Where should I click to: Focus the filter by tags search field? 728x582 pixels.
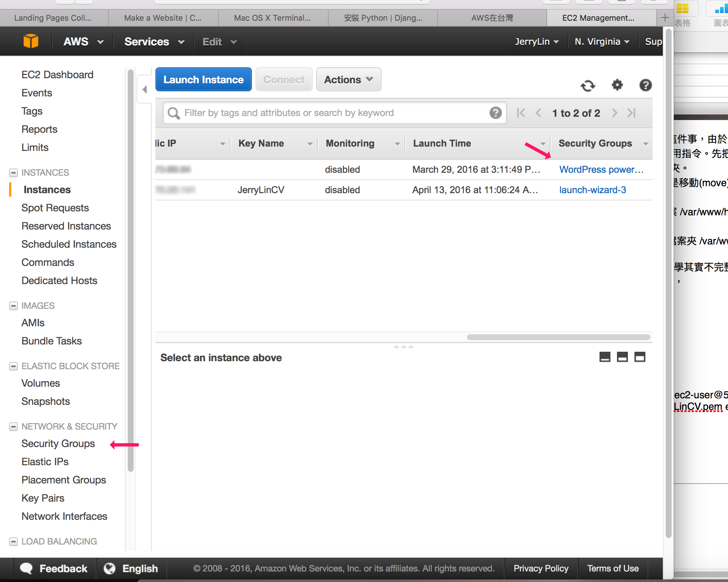point(335,113)
